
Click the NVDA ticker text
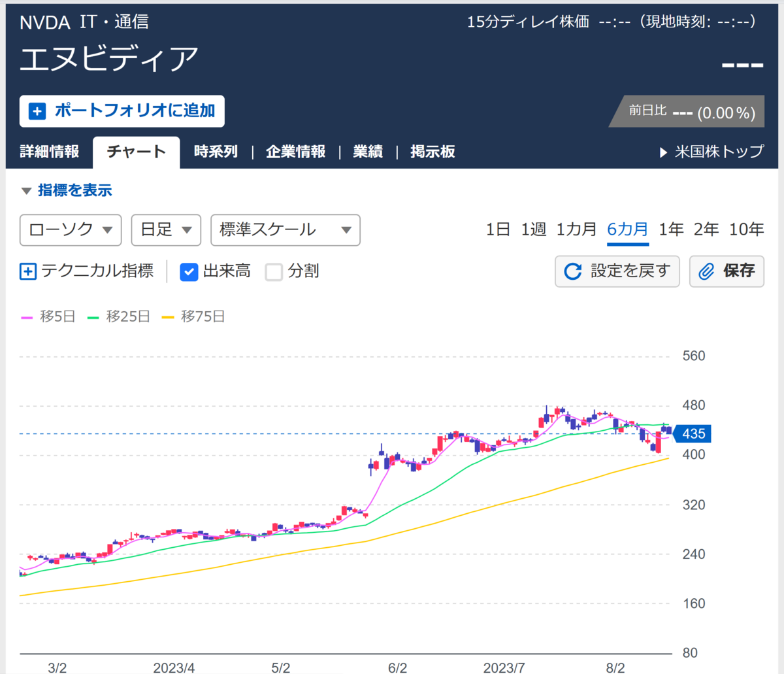click(x=45, y=22)
